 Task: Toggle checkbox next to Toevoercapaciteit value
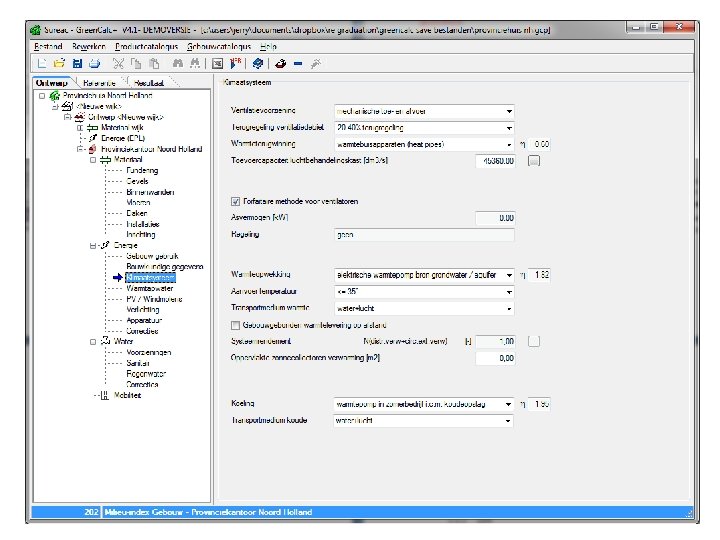click(534, 161)
